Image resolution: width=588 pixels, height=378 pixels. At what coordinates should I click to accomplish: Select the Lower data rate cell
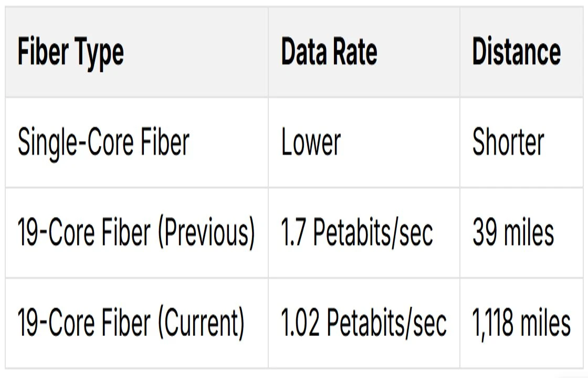click(x=364, y=142)
